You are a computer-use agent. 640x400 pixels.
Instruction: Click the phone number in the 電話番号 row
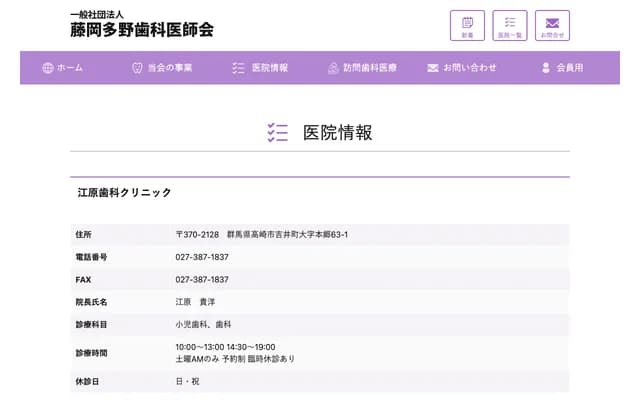point(202,257)
